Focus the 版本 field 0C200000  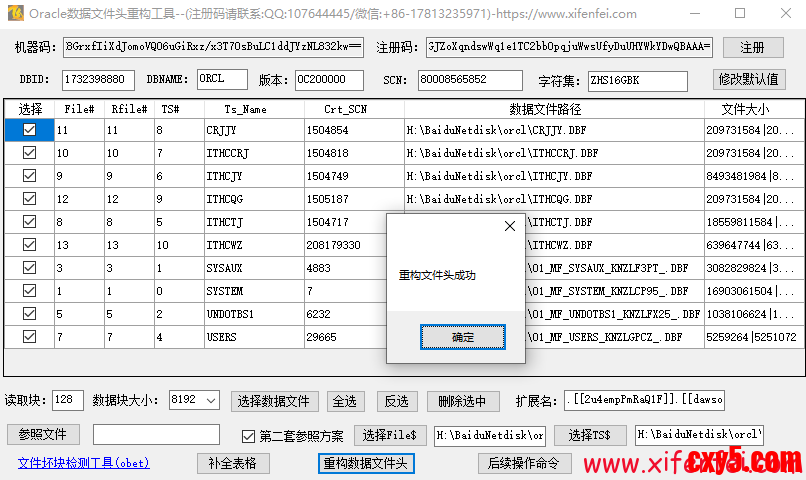pyautogui.click(x=329, y=80)
